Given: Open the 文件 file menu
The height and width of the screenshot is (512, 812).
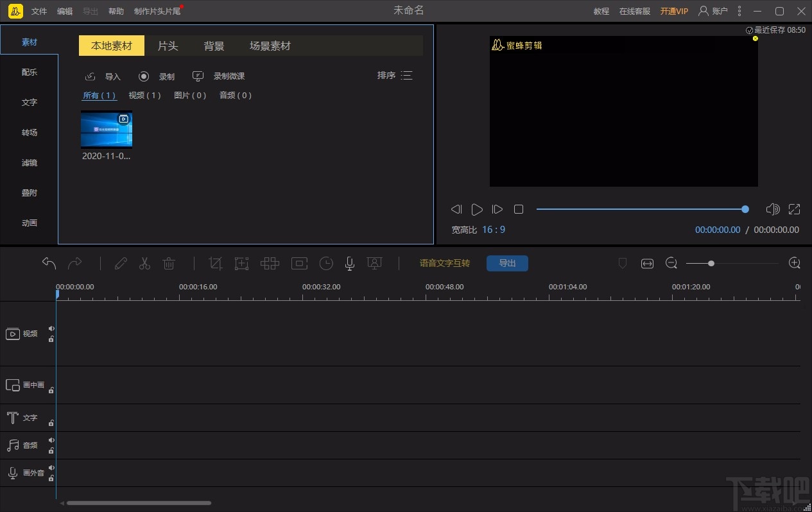Looking at the screenshot, I should coord(39,12).
